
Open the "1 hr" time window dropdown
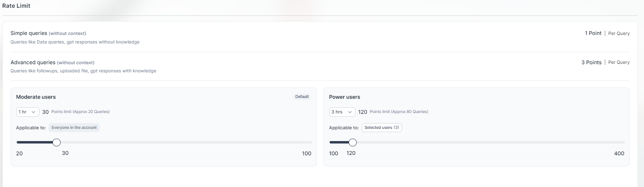click(x=28, y=112)
